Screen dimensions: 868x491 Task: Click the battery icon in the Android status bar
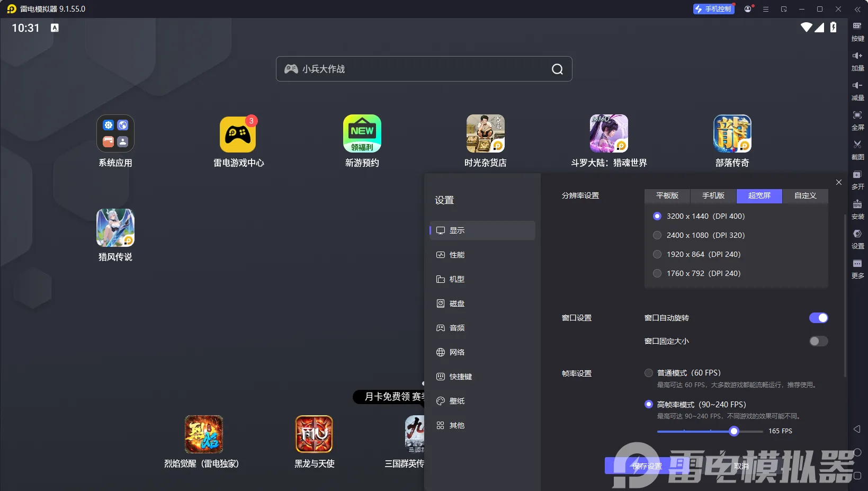coord(833,28)
